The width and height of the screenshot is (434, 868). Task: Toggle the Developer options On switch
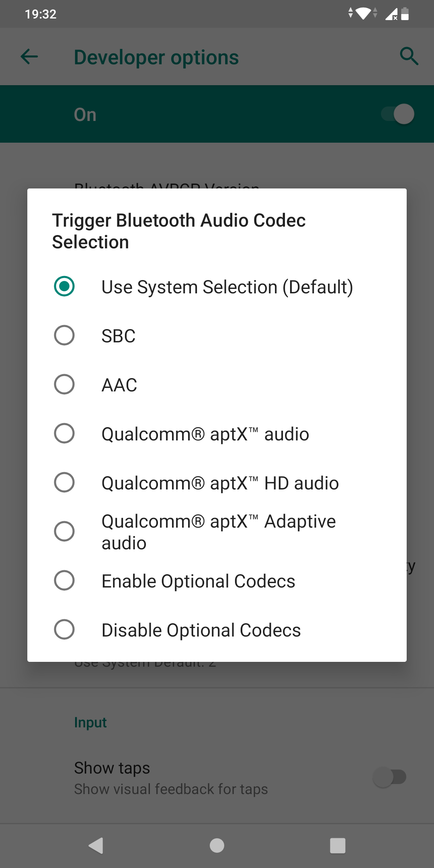(397, 114)
